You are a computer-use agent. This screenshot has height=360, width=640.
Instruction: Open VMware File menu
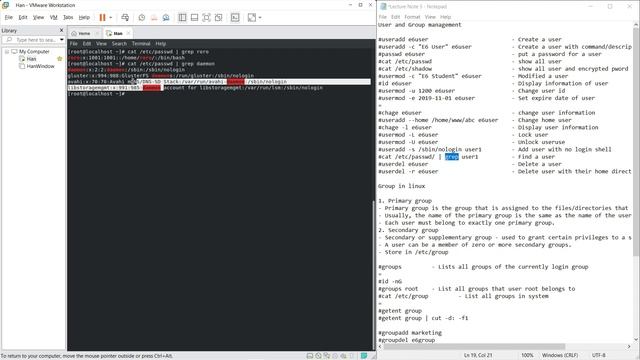coord(9,18)
